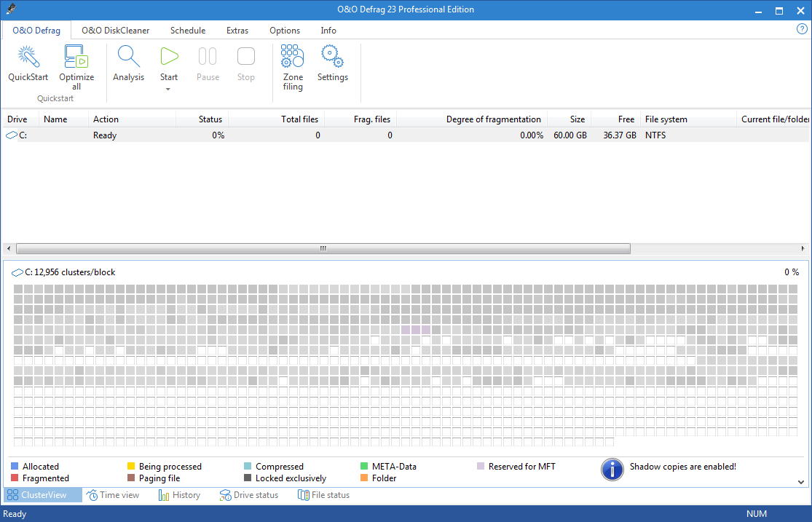Expand the Start button dropdown arrow
This screenshot has height=522, width=812.
pos(168,90)
